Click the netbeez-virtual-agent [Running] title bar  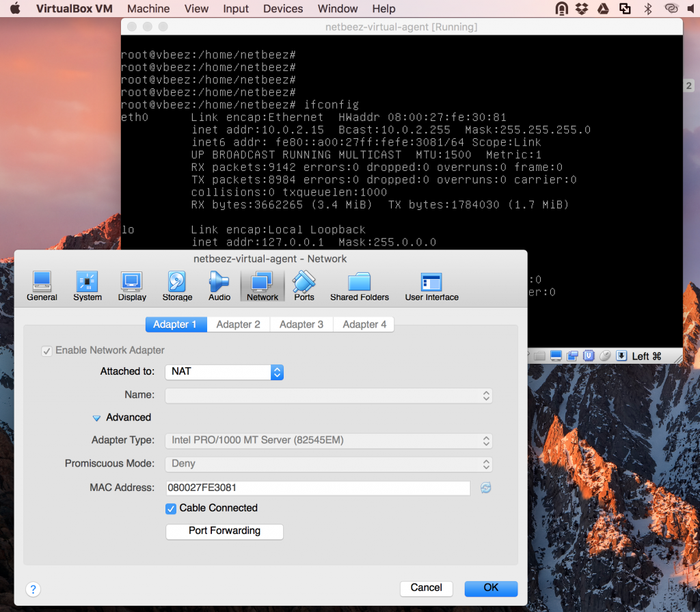402,27
